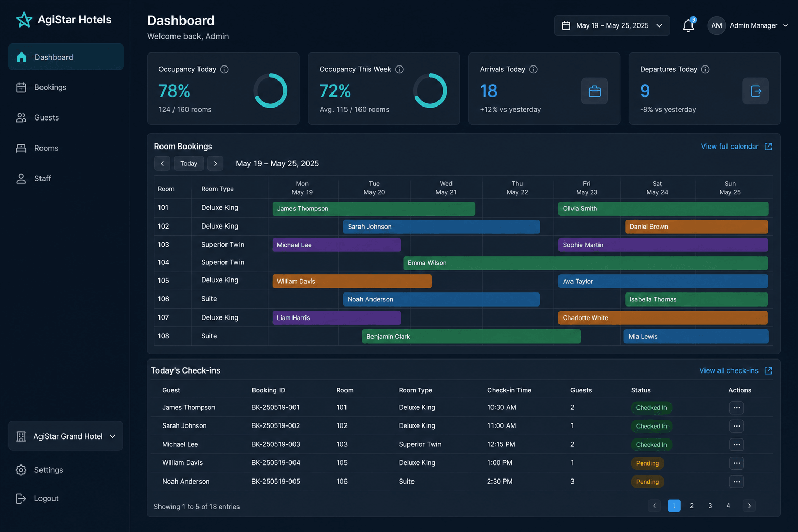Click the Occupancy Today progress ring
Screen dimensions: 798x532
tap(270, 90)
